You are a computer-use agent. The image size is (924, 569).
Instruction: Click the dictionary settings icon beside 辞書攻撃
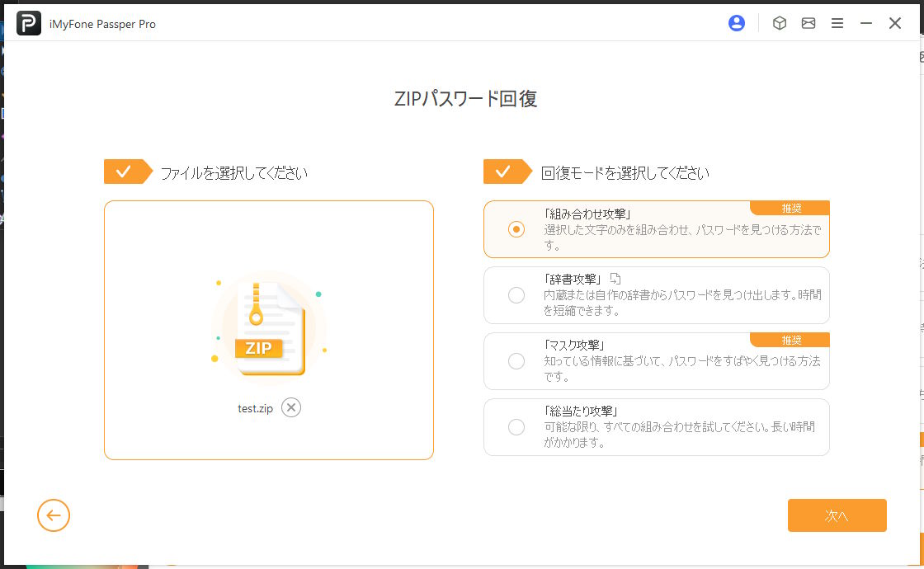(x=615, y=279)
